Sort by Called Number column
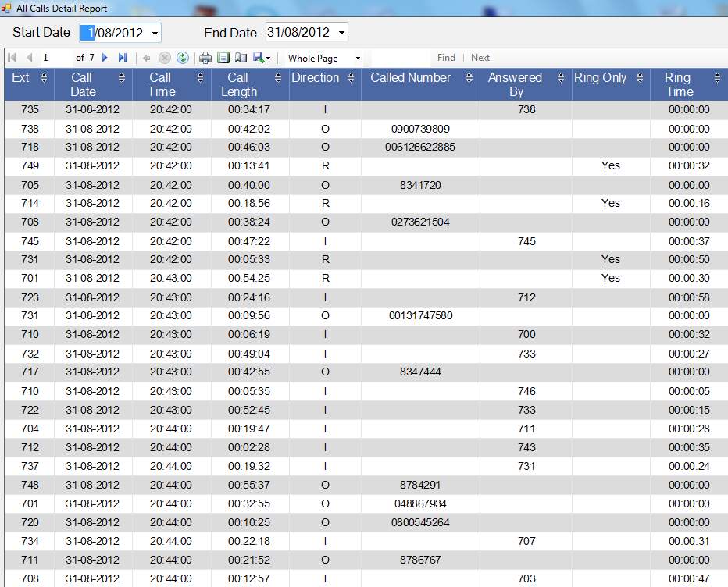The image size is (728, 587). [469, 77]
